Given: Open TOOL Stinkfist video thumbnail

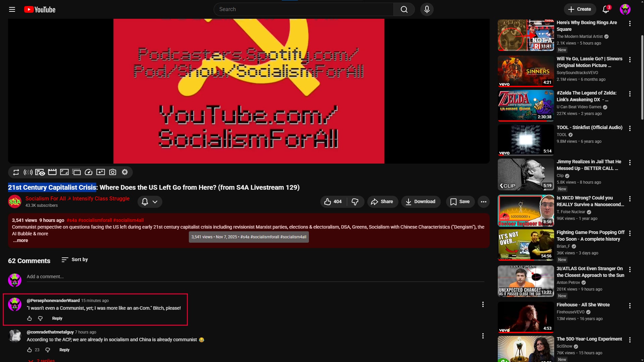Looking at the screenshot, I should pyautogui.click(x=526, y=140).
